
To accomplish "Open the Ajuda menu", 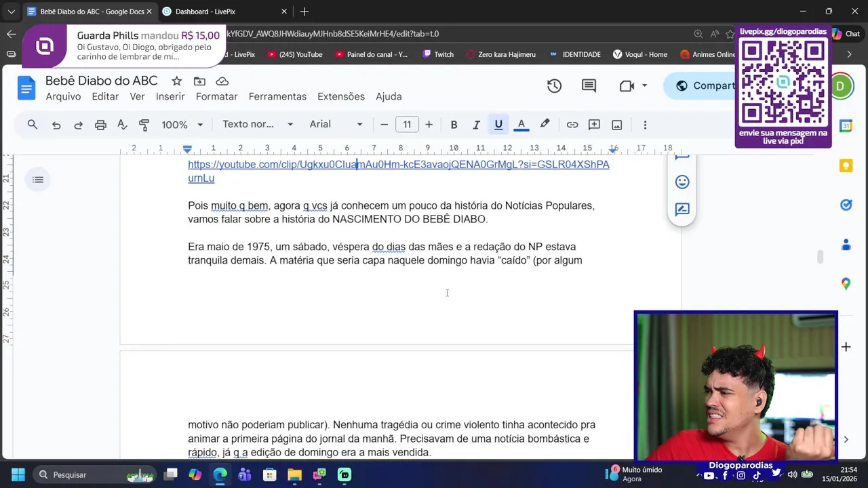I will click(x=389, y=97).
